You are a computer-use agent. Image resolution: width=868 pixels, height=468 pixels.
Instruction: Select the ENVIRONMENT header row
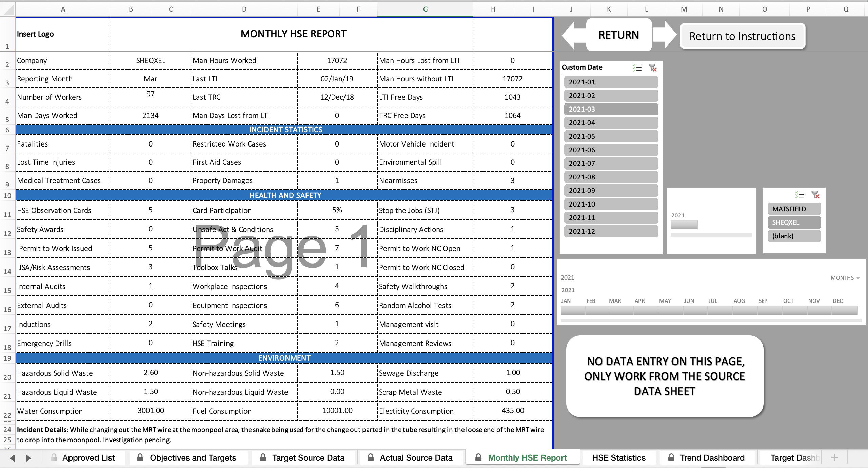(x=284, y=358)
